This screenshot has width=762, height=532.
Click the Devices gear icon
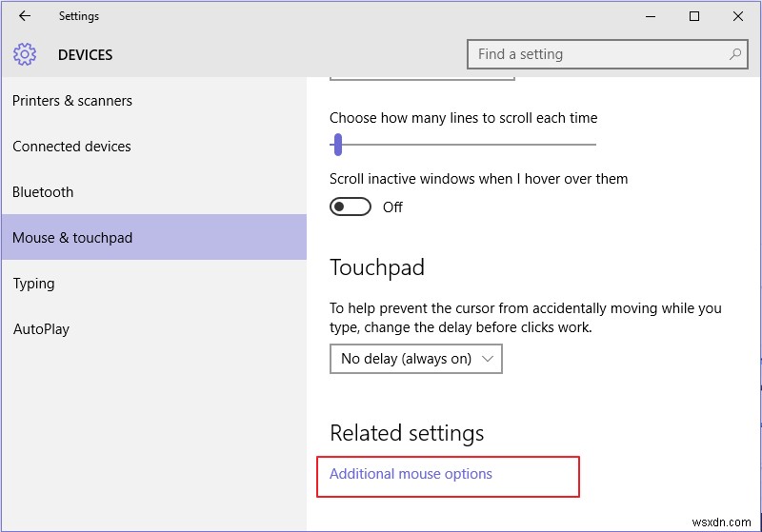coord(25,54)
